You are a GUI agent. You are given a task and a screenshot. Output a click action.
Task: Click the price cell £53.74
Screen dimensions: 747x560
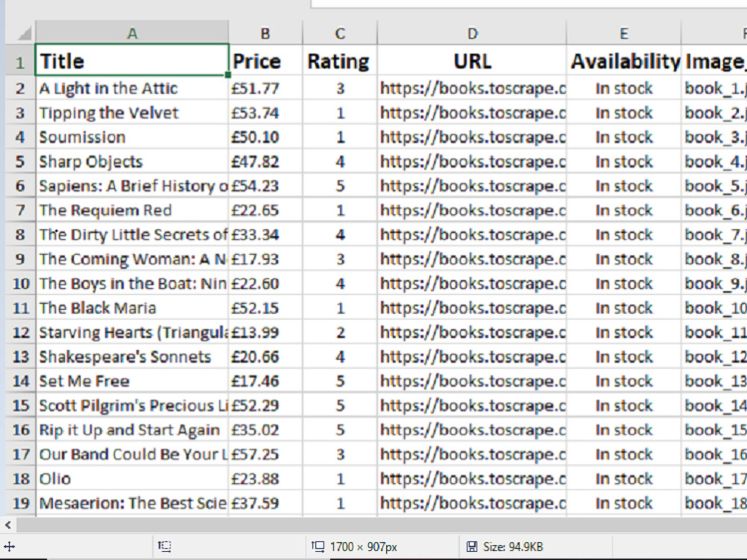[x=265, y=113]
